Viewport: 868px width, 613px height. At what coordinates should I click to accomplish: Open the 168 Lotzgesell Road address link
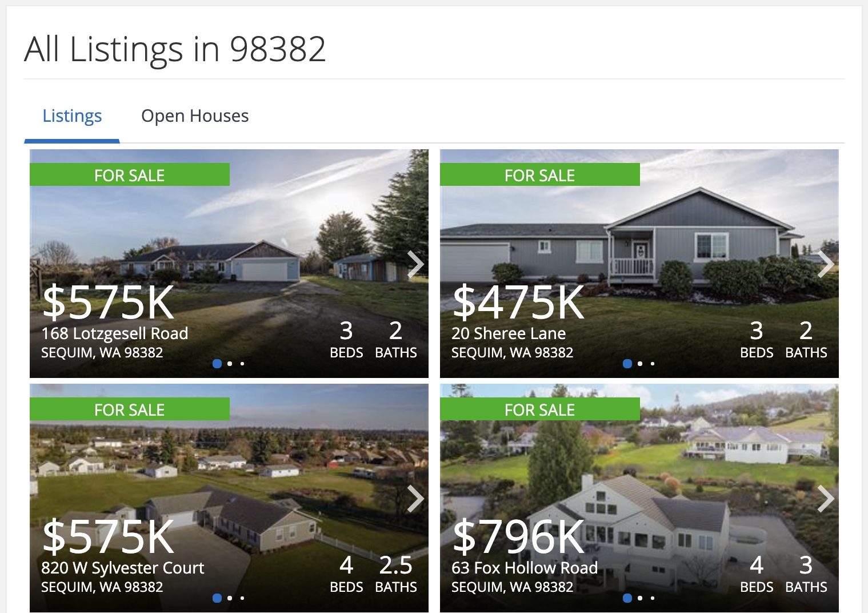coord(115,333)
